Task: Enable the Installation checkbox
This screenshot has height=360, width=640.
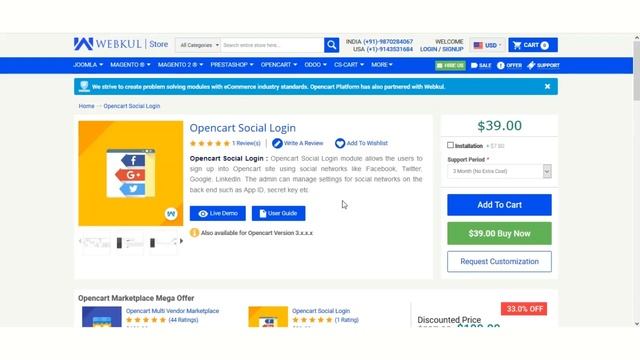Action: pos(450,145)
